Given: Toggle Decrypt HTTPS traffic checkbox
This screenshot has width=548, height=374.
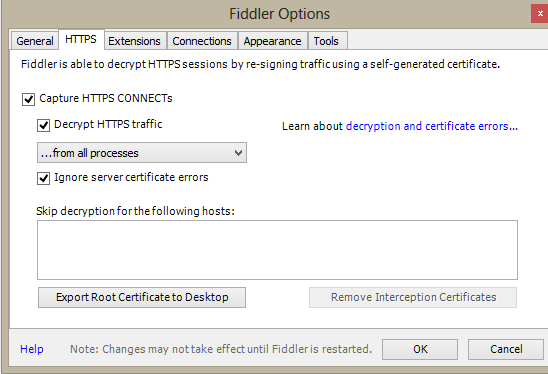Looking at the screenshot, I should (x=43, y=125).
